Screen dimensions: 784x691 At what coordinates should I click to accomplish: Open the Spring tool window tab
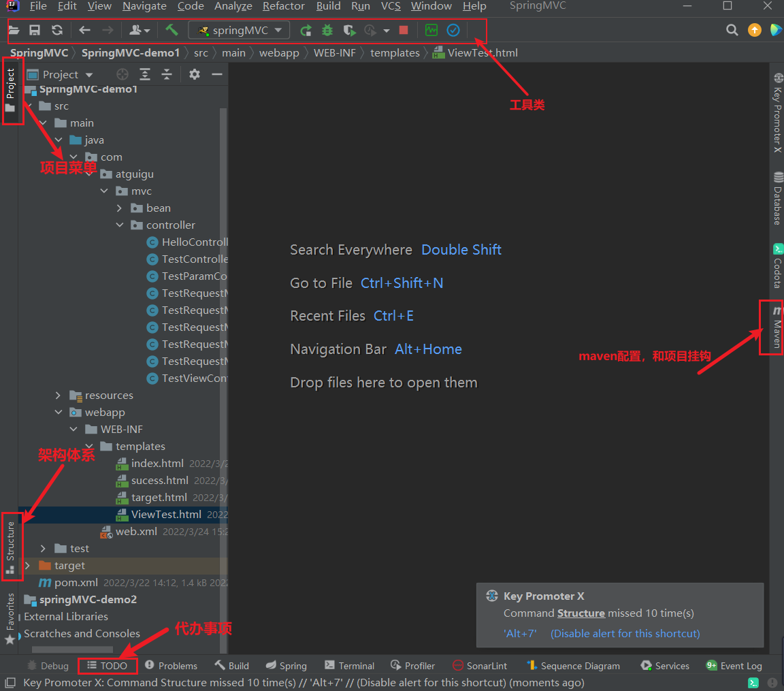point(286,666)
